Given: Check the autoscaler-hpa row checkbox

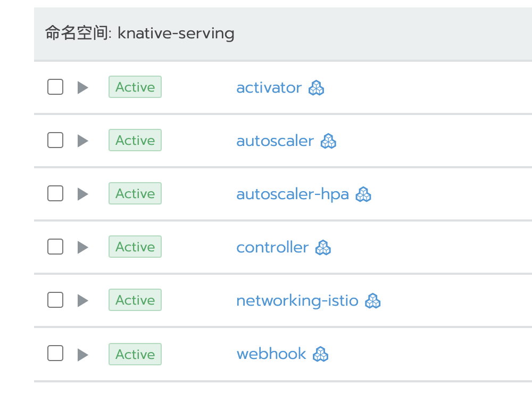Looking at the screenshot, I should click(55, 193).
